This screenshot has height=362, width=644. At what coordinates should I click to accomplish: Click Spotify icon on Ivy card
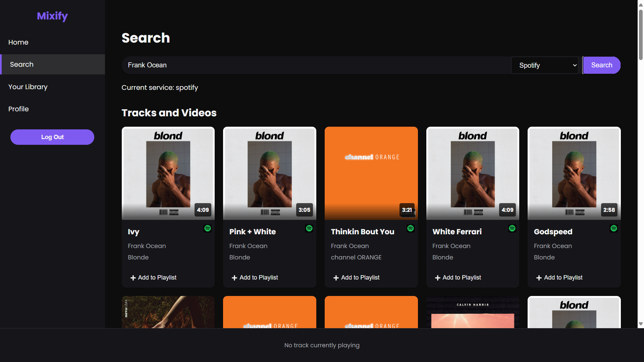pyautogui.click(x=208, y=228)
